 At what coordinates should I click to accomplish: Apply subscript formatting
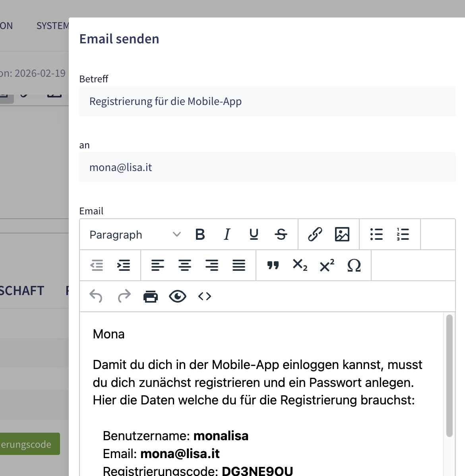299,265
